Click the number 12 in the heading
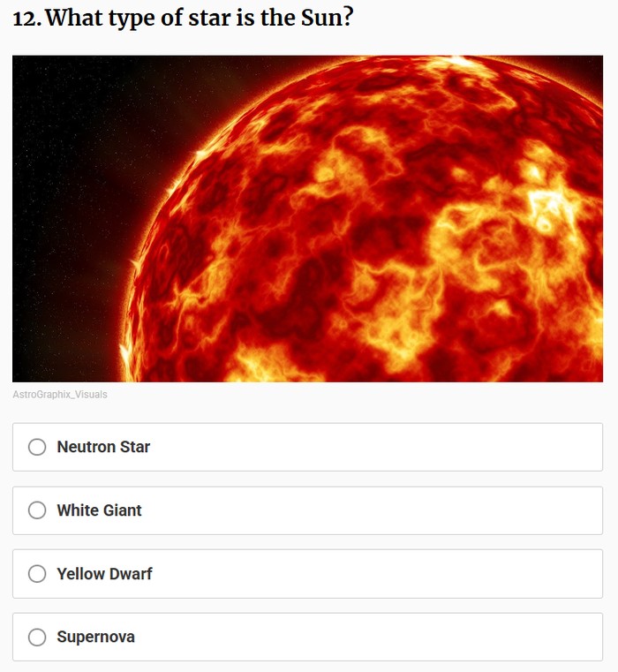The height and width of the screenshot is (672, 618). coord(26,17)
